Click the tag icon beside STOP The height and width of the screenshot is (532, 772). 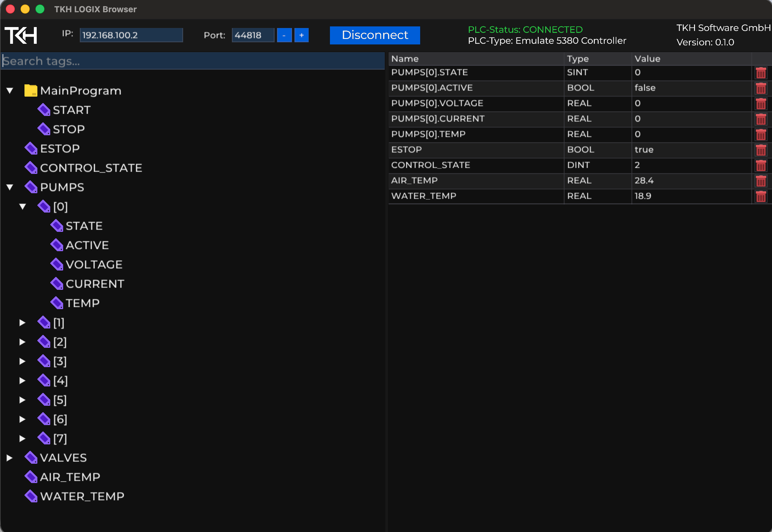coord(44,129)
